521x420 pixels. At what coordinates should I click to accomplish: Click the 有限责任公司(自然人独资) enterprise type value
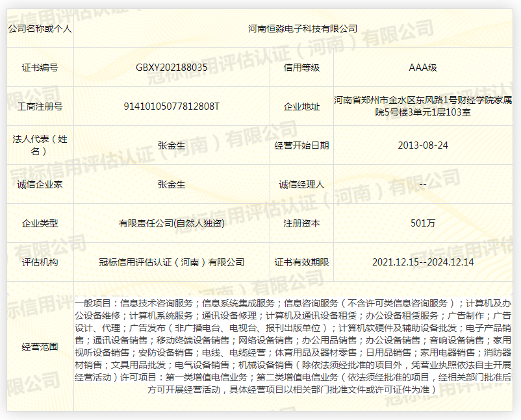coord(172,223)
